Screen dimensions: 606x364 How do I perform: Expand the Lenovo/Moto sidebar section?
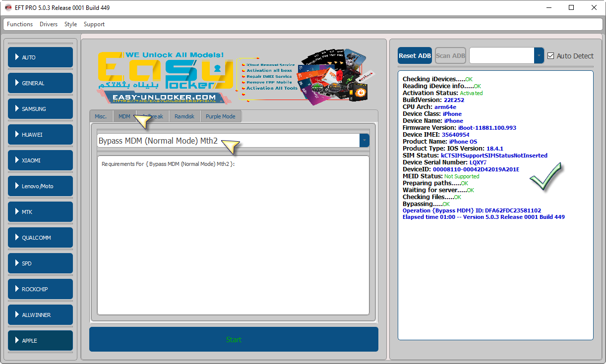point(41,186)
